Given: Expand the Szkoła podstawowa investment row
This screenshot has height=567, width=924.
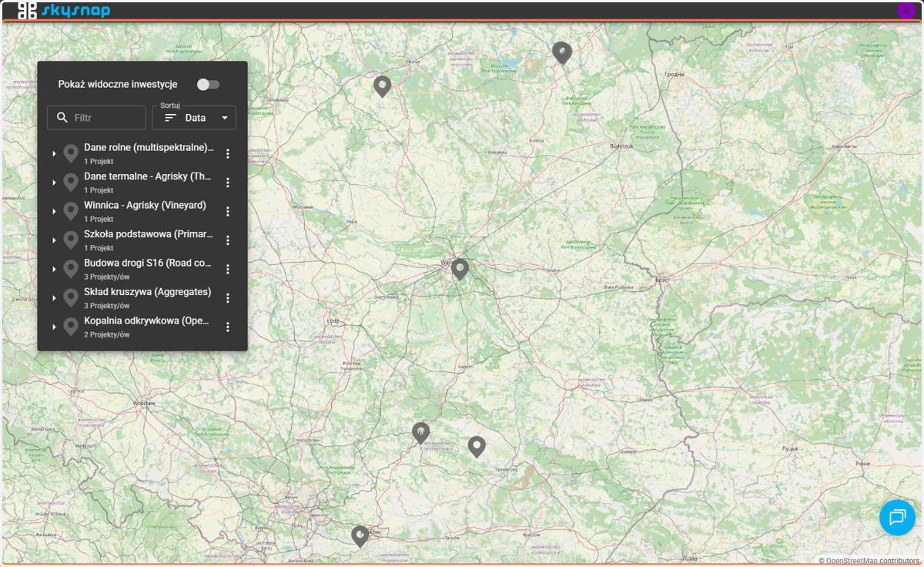Looking at the screenshot, I should [54, 240].
